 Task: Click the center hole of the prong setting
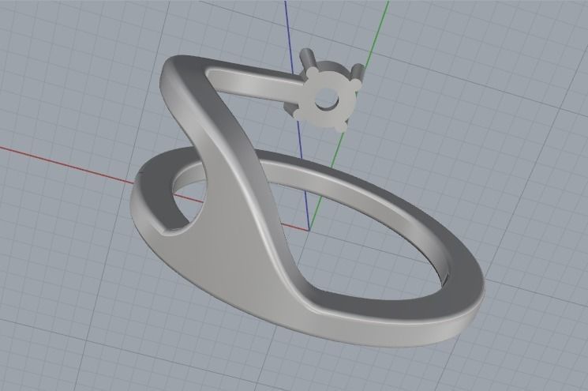pyautogui.click(x=327, y=100)
